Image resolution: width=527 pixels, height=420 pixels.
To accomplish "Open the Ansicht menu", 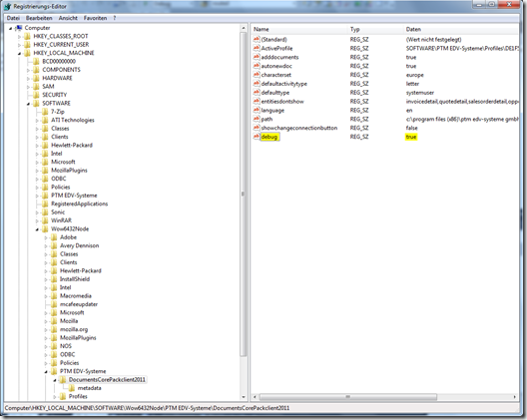I will click(68, 18).
